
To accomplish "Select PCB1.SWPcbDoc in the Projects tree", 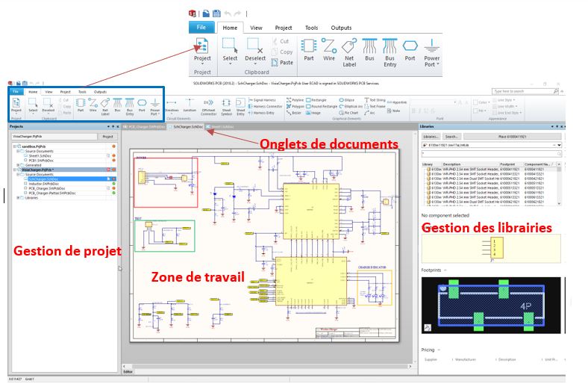I will click(41, 161).
